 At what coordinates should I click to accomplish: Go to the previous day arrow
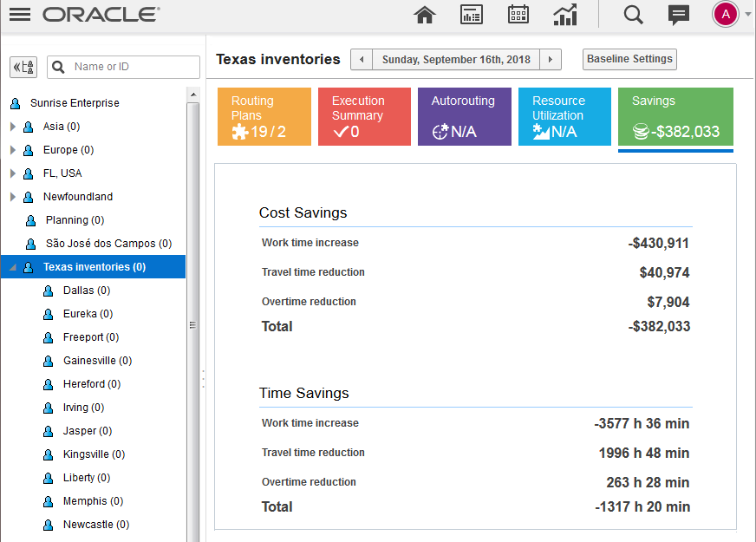362,60
